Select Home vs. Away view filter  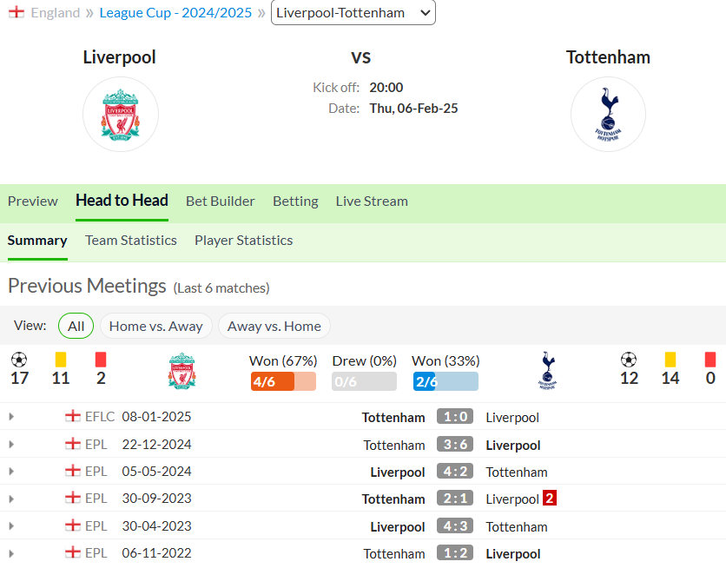[156, 326]
